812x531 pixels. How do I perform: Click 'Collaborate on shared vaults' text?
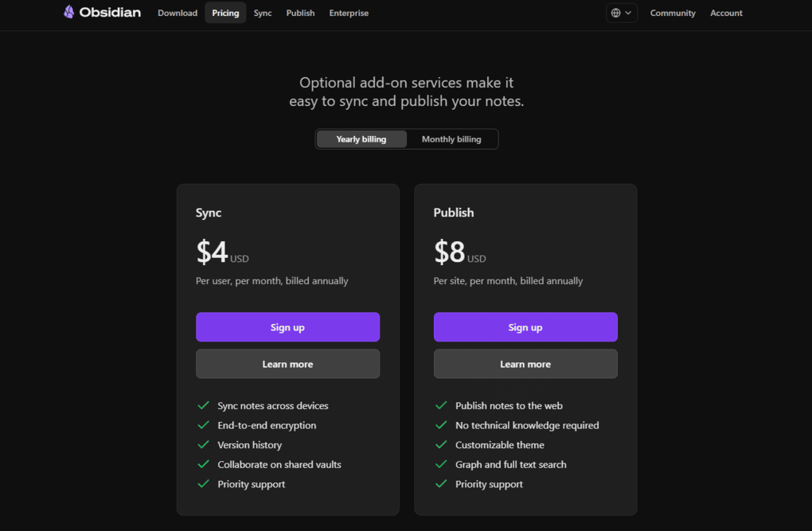[279, 465]
